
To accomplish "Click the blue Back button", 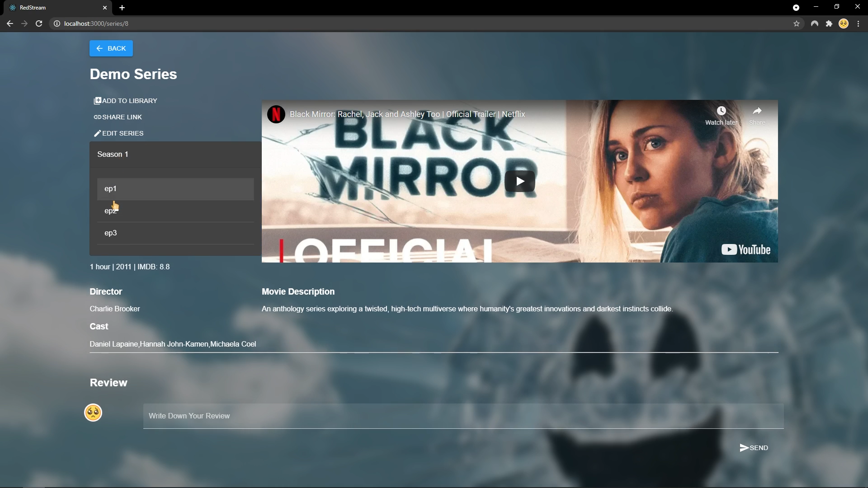I will (x=111, y=48).
